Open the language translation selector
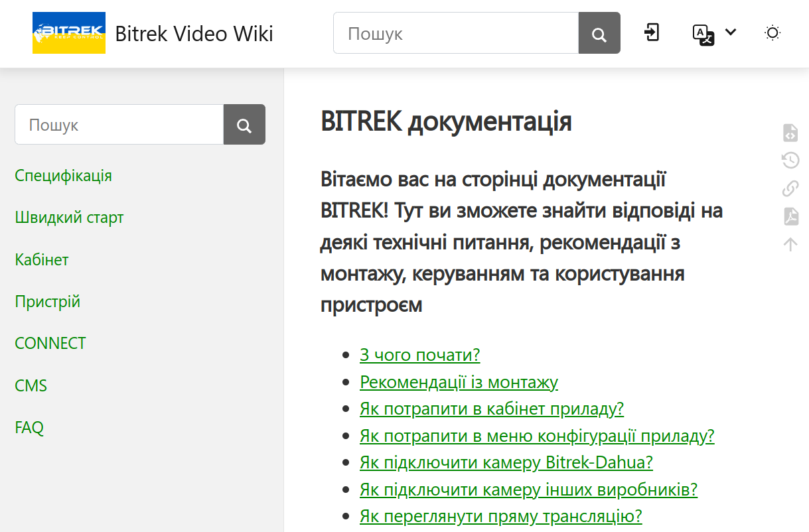 (x=703, y=34)
